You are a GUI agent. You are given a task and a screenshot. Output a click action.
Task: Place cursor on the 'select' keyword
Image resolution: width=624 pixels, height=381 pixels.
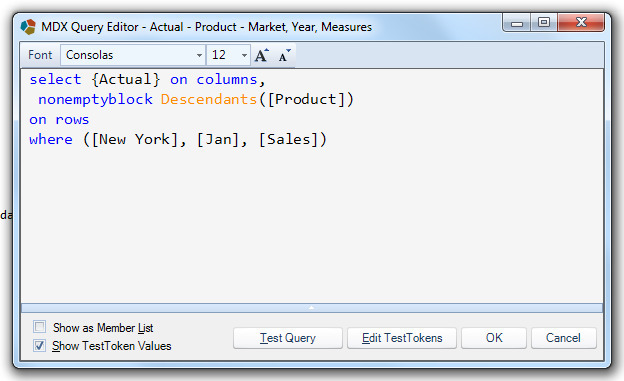(x=55, y=80)
